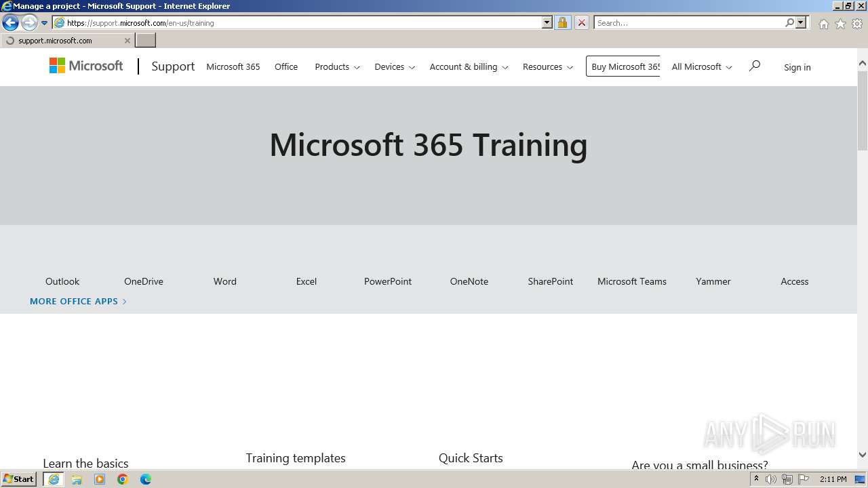
Task: Open Microsoft Teams training
Action: click(x=632, y=281)
